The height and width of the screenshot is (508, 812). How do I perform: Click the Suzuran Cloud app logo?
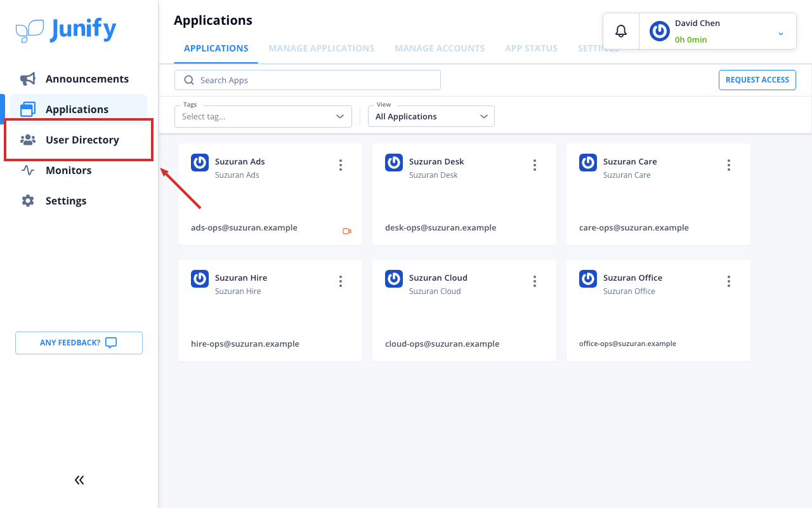pyautogui.click(x=394, y=279)
